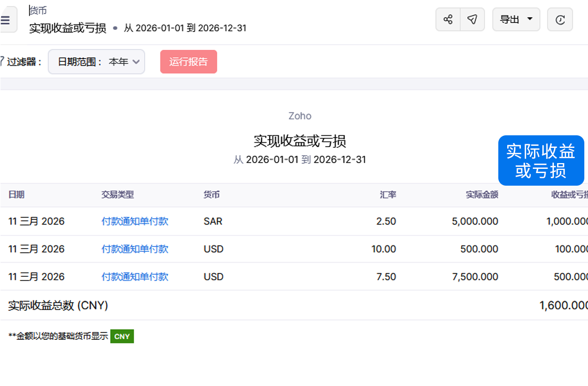The height and width of the screenshot is (386, 588).
Task: Click the Zoho organization name
Action: click(300, 116)
